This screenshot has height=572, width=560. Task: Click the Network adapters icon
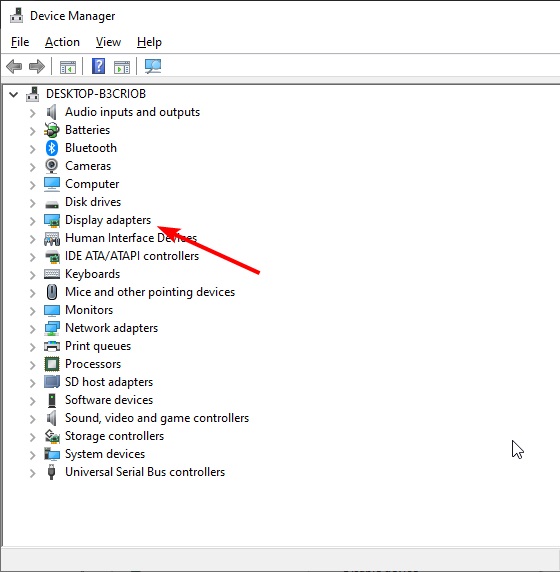(x=52, y=328)
